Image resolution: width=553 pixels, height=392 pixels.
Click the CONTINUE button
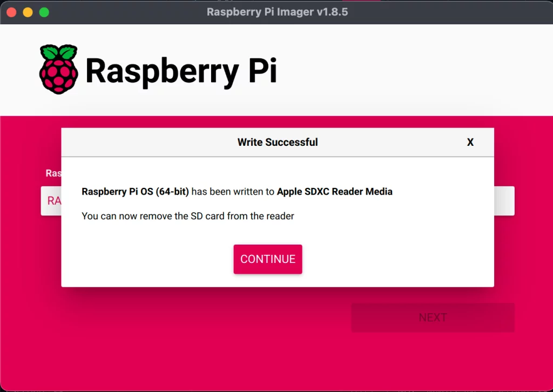coord(267,259)
